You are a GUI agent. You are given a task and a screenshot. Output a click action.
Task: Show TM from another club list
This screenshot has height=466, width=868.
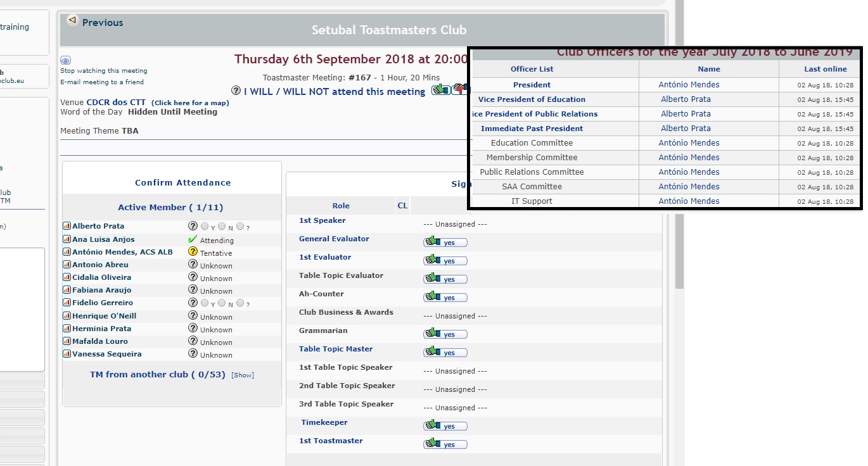[243, 375]
